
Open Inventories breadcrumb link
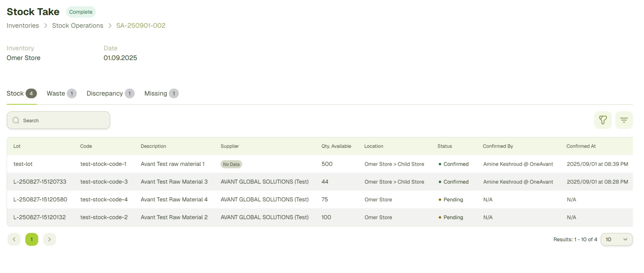(x=23, y=26)
